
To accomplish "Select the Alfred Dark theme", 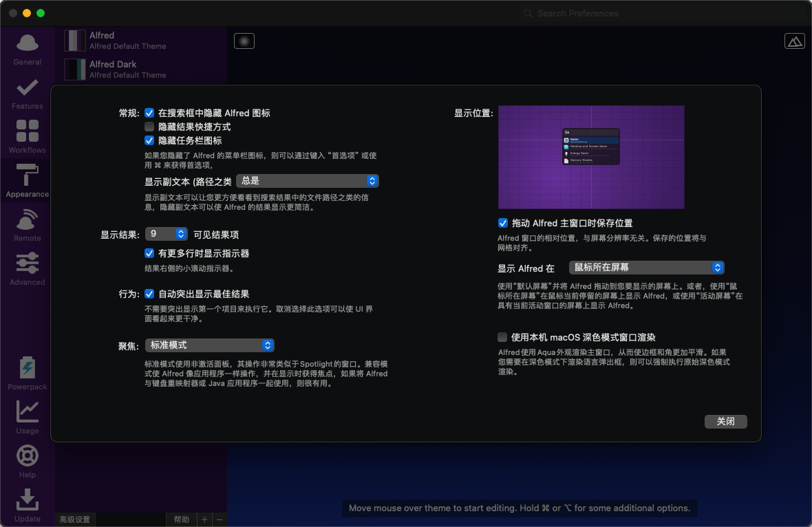I will click(141, 69).
